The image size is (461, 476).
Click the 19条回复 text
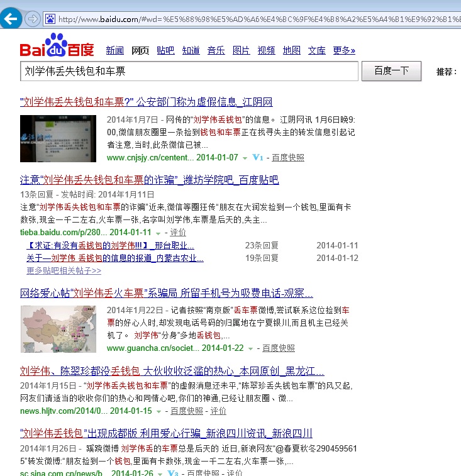click(x=262, y=258)
